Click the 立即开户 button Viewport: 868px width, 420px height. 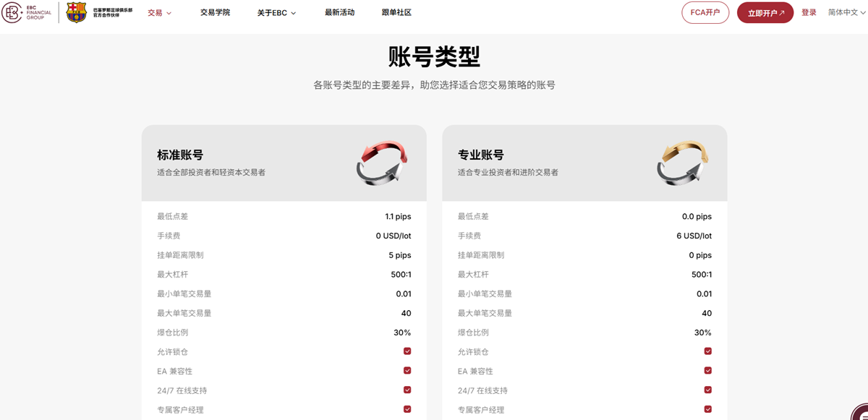pos(765,12)
